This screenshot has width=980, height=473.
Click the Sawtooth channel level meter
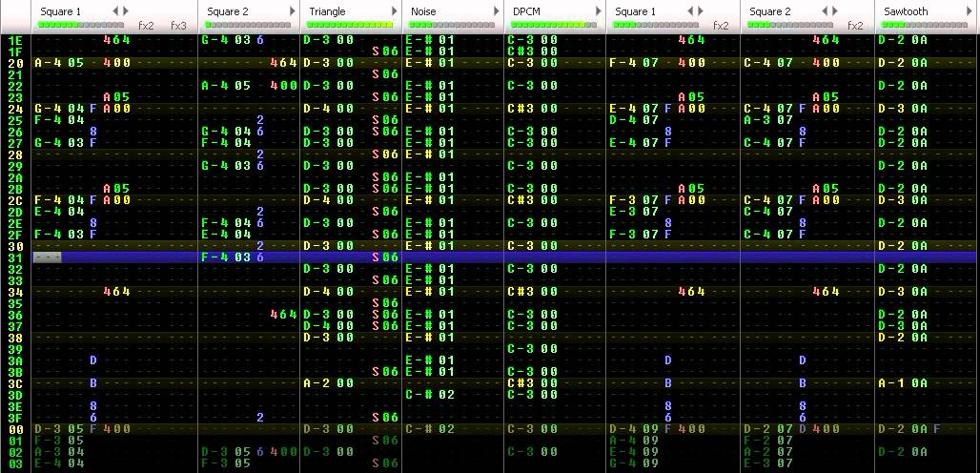click(925, 25)
